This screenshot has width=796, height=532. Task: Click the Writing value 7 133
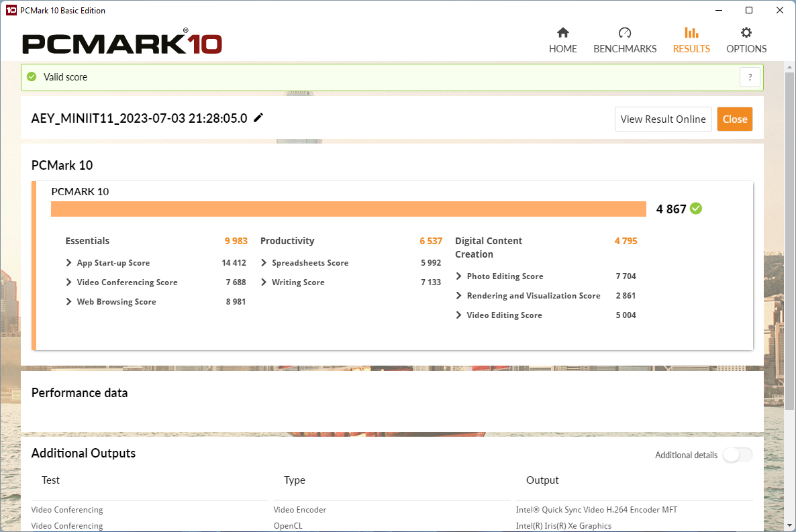(x=431, y=282)
